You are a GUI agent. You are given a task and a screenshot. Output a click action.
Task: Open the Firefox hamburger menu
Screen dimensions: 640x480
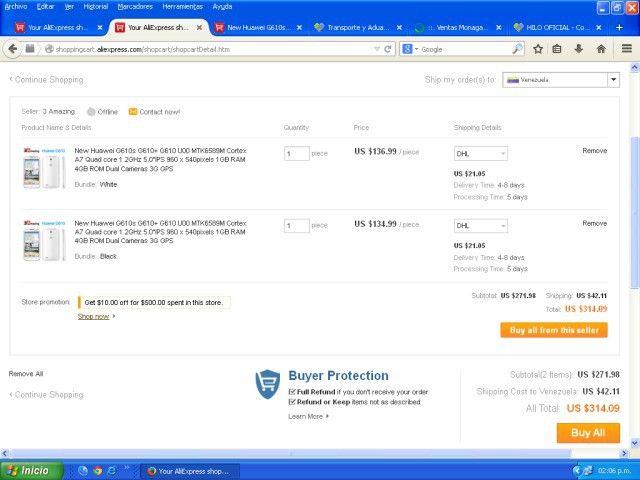tap(627, 49)
